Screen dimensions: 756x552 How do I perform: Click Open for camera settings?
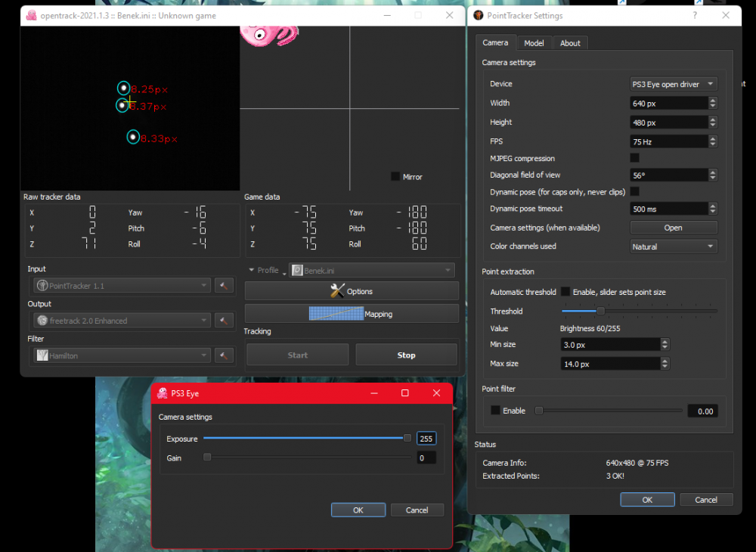point(673,228)
